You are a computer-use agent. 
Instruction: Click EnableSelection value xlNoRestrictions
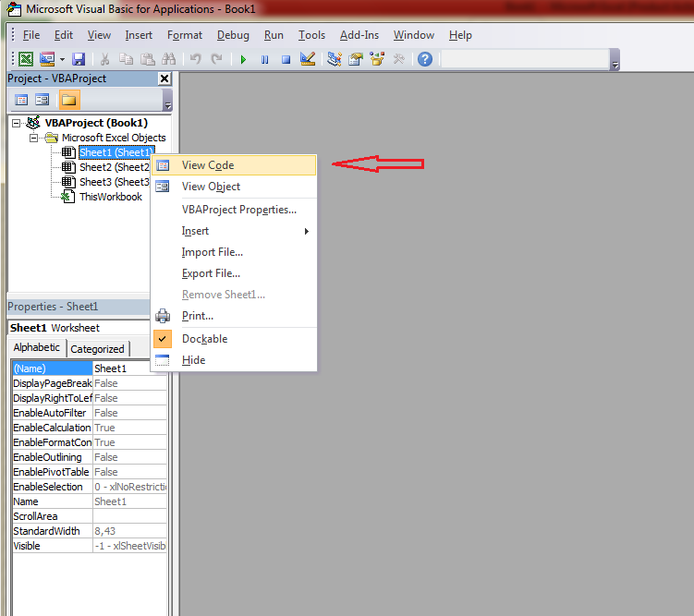(129, 487)
